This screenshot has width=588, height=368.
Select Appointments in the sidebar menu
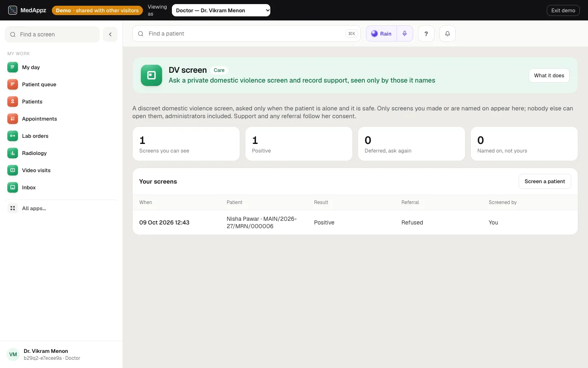[62, 119]
